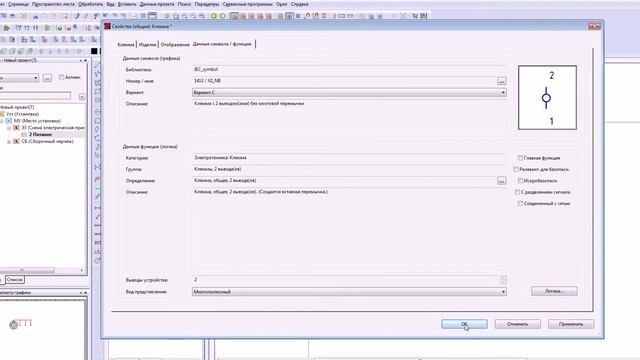Click the symbol number/name field
The image size is (640, 360).
(x=344, y=81)
